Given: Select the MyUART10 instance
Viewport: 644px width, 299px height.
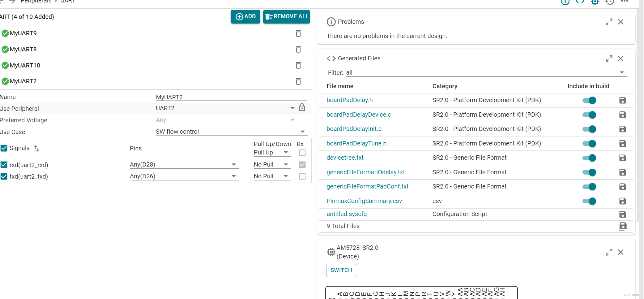Looking at the screenshot, I should coord(25,65).
